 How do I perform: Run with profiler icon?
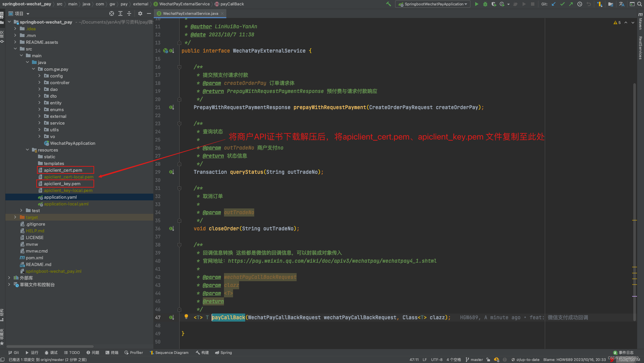[x=502, y=4]
